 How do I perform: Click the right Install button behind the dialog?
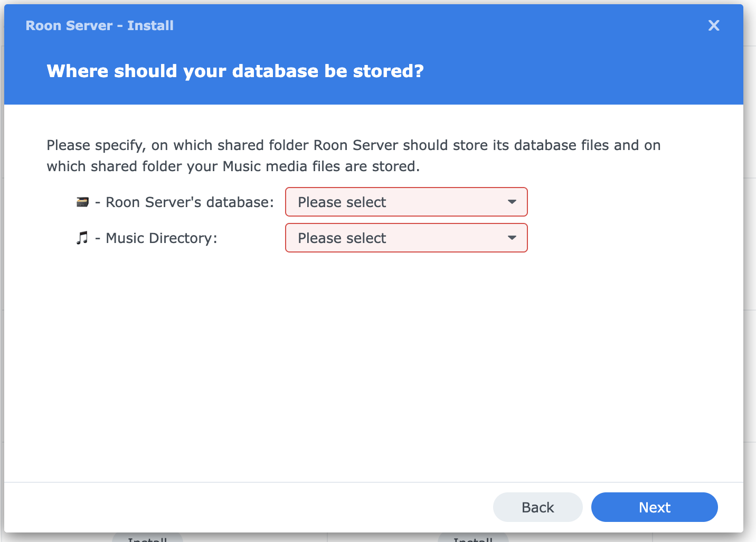click(x=473, y=538)
